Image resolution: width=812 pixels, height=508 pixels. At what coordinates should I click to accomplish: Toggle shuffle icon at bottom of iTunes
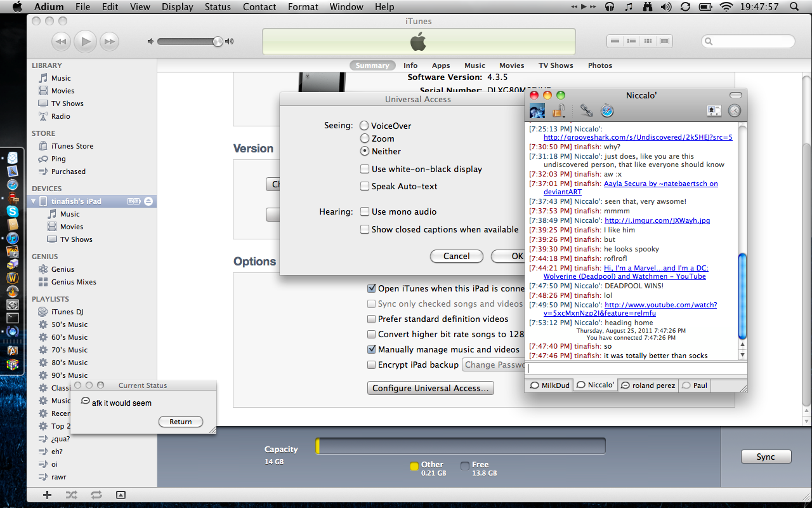click(71, 495)
